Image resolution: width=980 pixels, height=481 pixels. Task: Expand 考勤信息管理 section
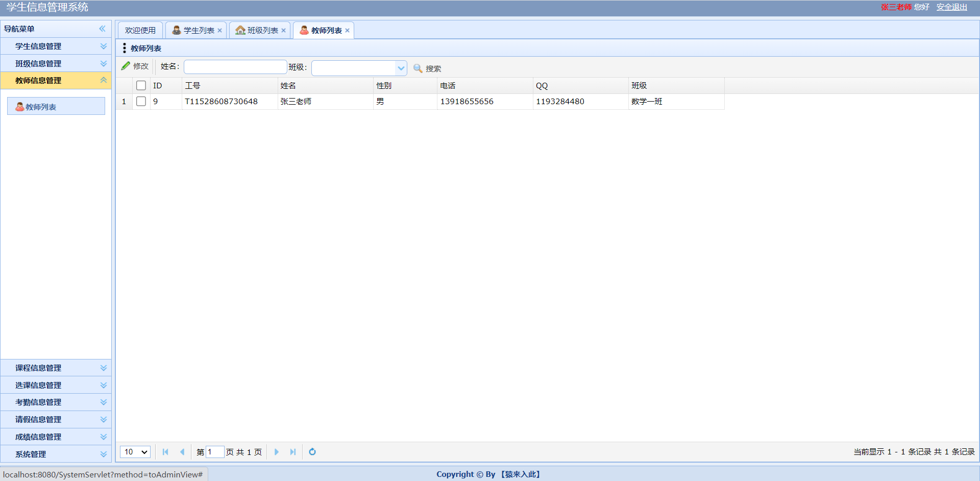56,402
